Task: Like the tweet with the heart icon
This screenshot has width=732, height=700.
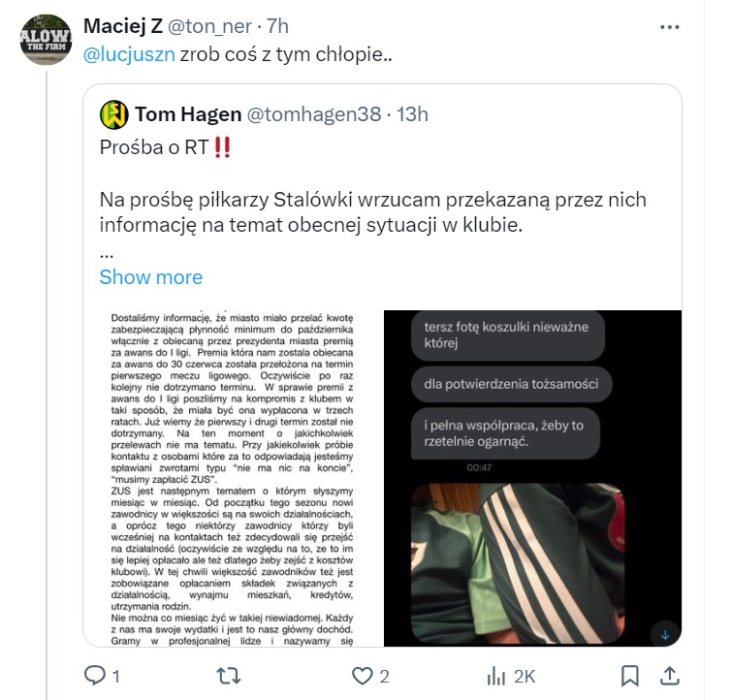Action: [362, 676]
